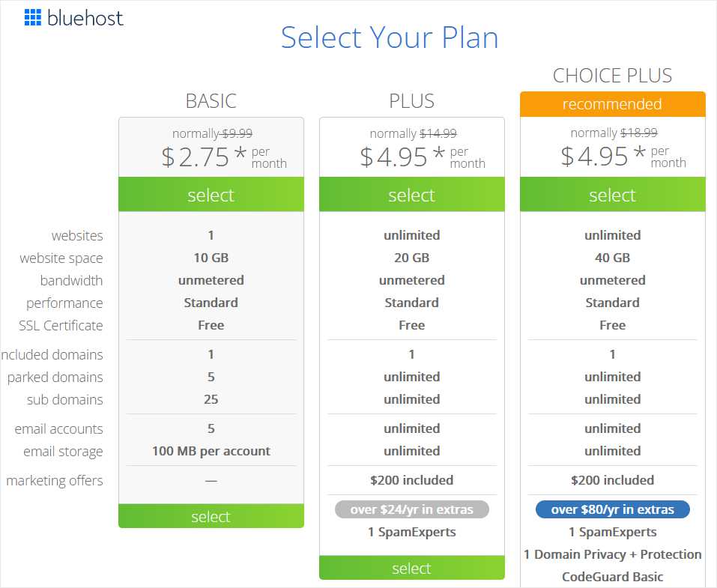
Task: Click the SSL Certificate row label
Action: pos(61,325)
